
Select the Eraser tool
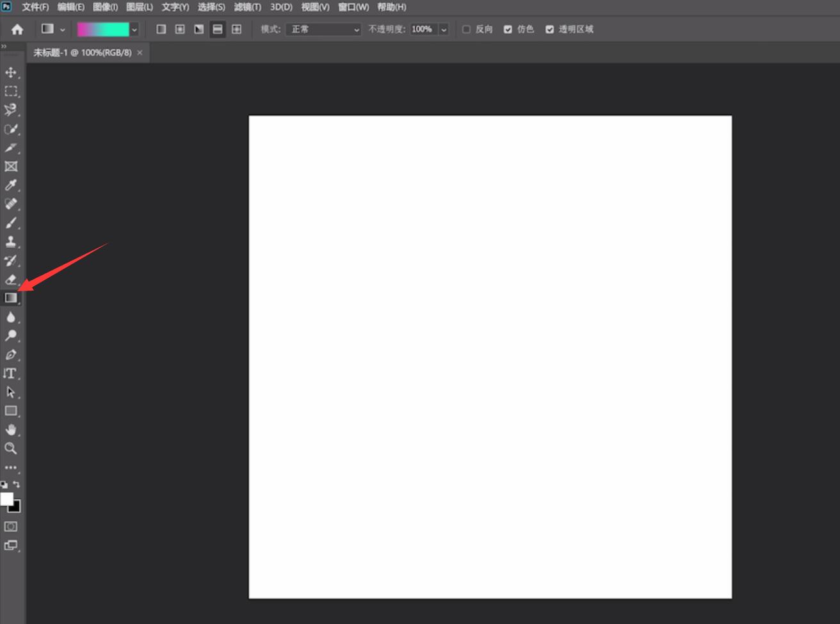[x=11, y=279]
